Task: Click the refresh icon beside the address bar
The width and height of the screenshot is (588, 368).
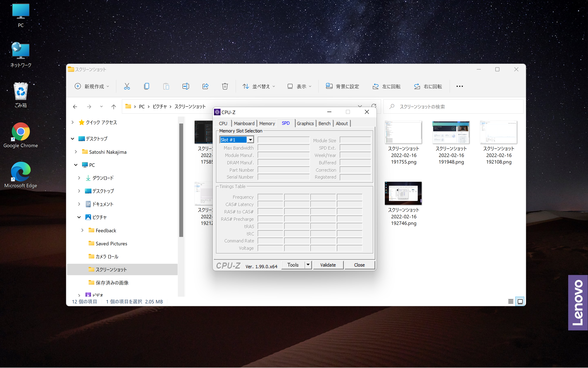Action: [374, 106]
